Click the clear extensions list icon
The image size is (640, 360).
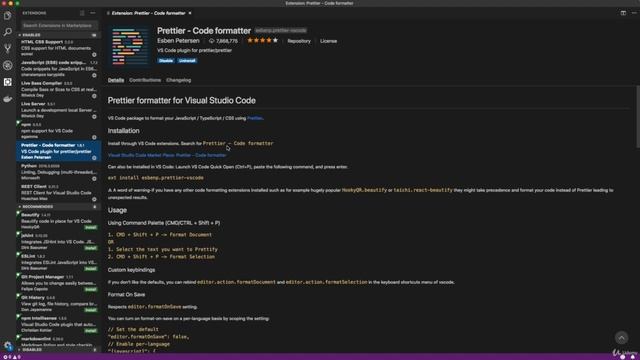tap(82, 13)
